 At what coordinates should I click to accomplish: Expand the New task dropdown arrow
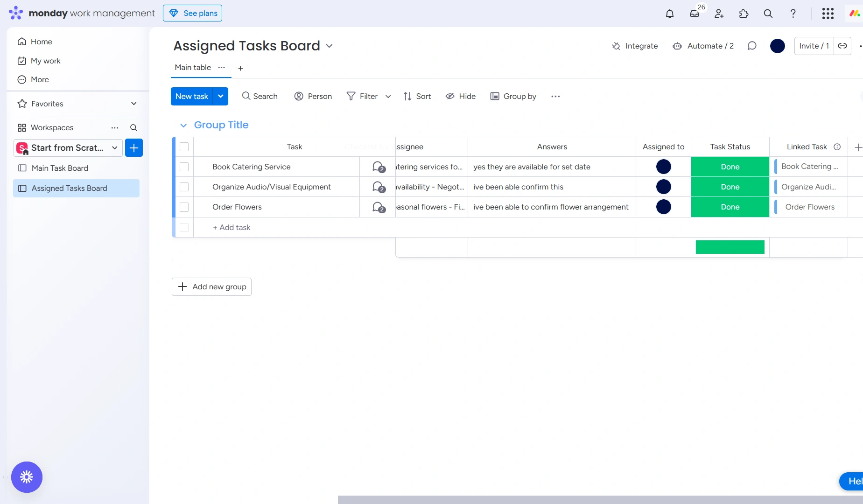click(x=221, y=96)
